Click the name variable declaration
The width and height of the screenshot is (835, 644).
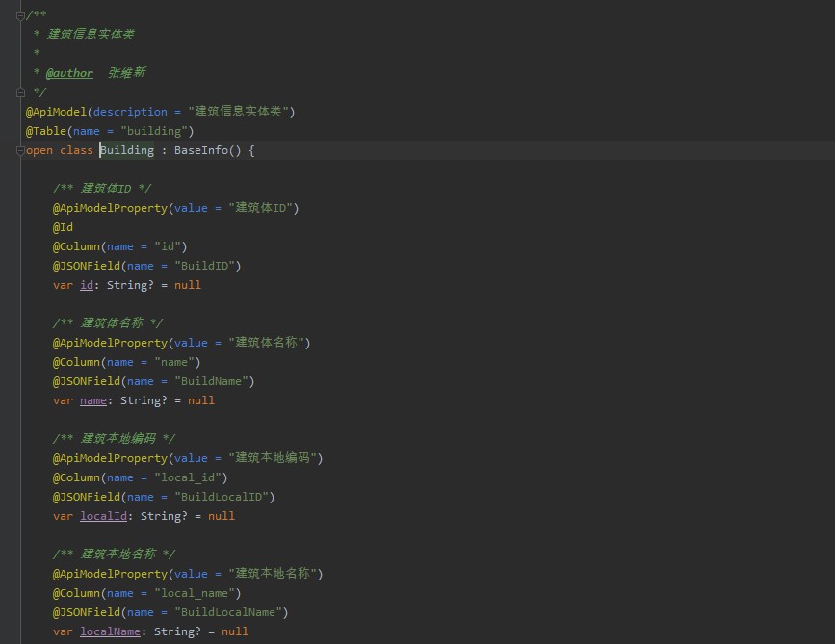pos(92,400)
